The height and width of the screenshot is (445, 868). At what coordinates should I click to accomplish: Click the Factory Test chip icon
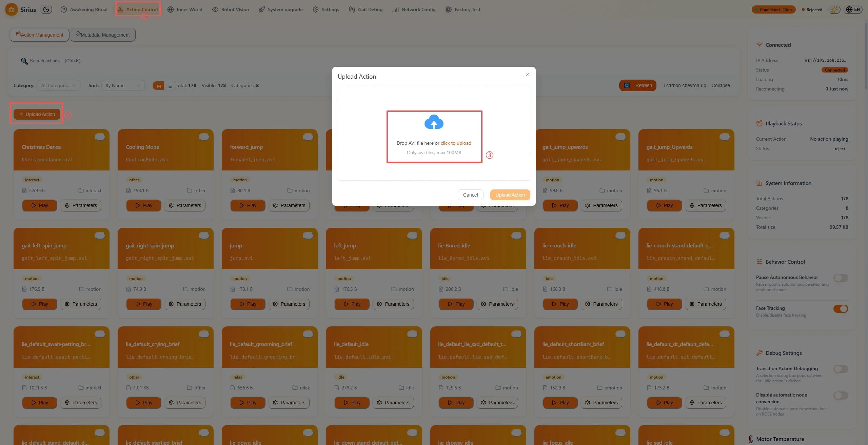point(449,9)
